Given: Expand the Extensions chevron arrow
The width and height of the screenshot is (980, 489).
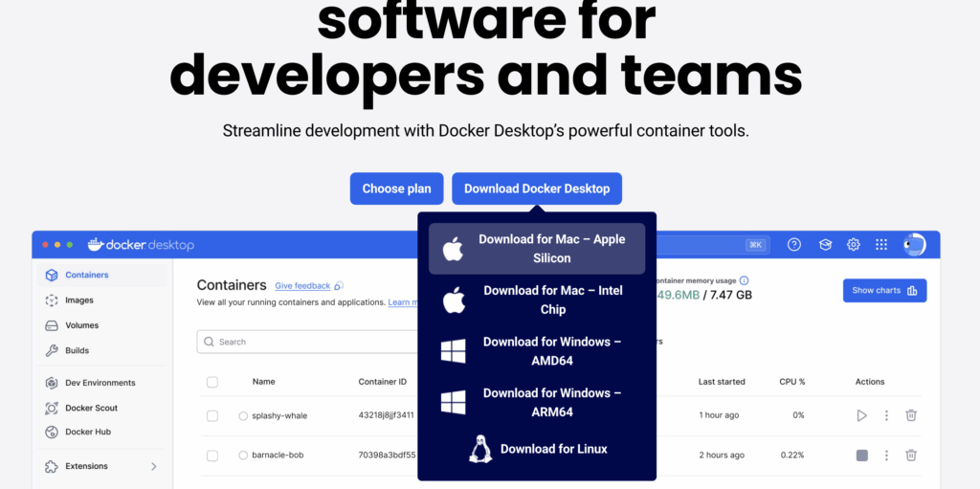Looking at the screenshot, I should (x=154, y=466).
